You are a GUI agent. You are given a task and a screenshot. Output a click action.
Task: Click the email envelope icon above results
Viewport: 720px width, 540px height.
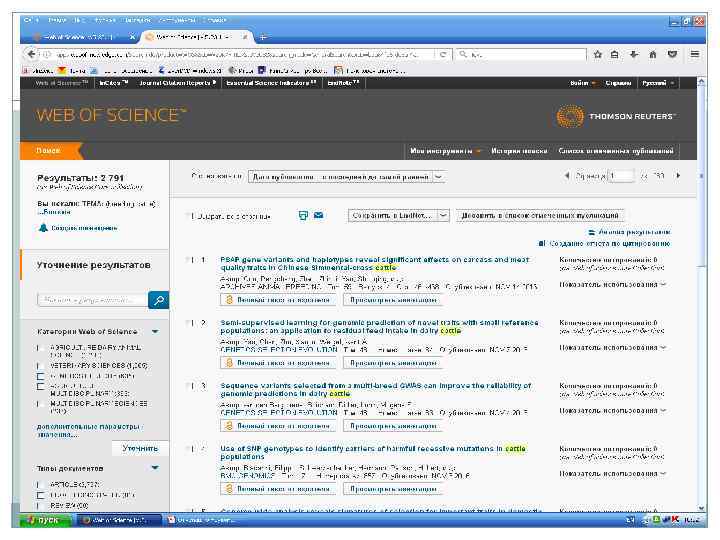click(x=318, y=215)
